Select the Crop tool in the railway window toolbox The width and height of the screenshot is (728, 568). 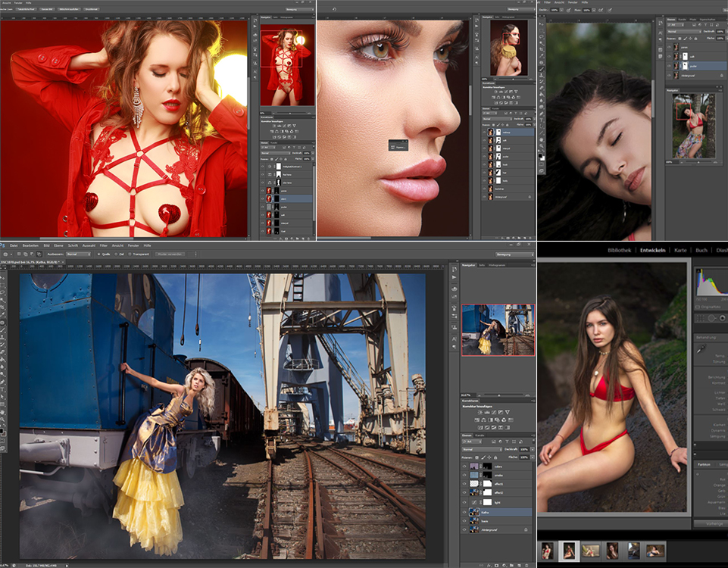[x=3, y=307]
